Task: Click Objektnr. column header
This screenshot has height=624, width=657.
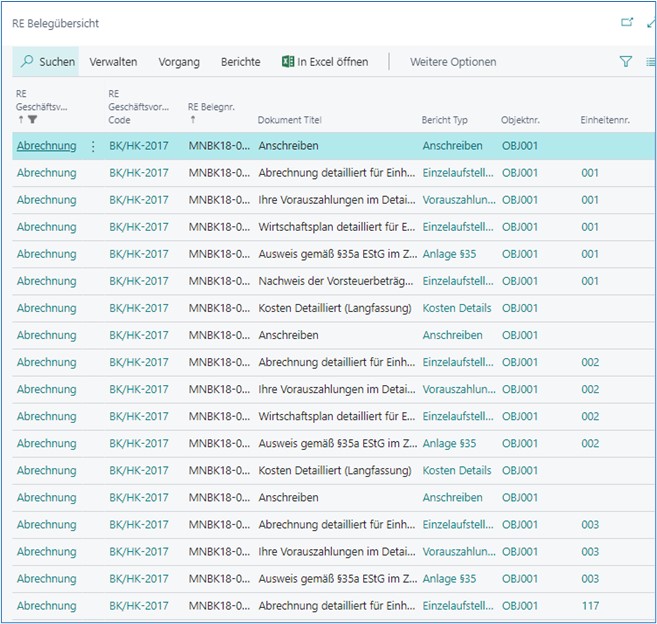Action: [x=520, y=120]
